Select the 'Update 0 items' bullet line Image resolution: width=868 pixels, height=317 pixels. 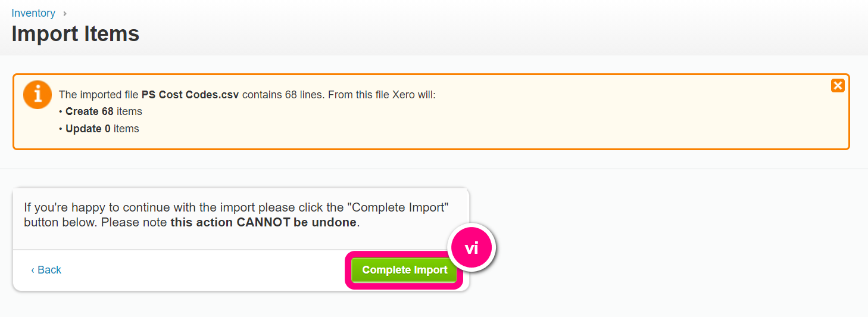[99, 129]
